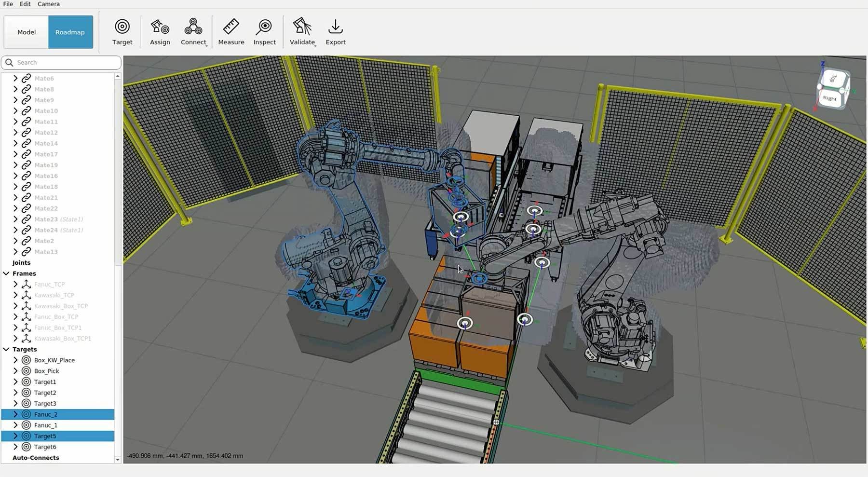This screenshot has height=477, width=868.
Task: Click the Target1 target icon
Action: pos(27,382)
